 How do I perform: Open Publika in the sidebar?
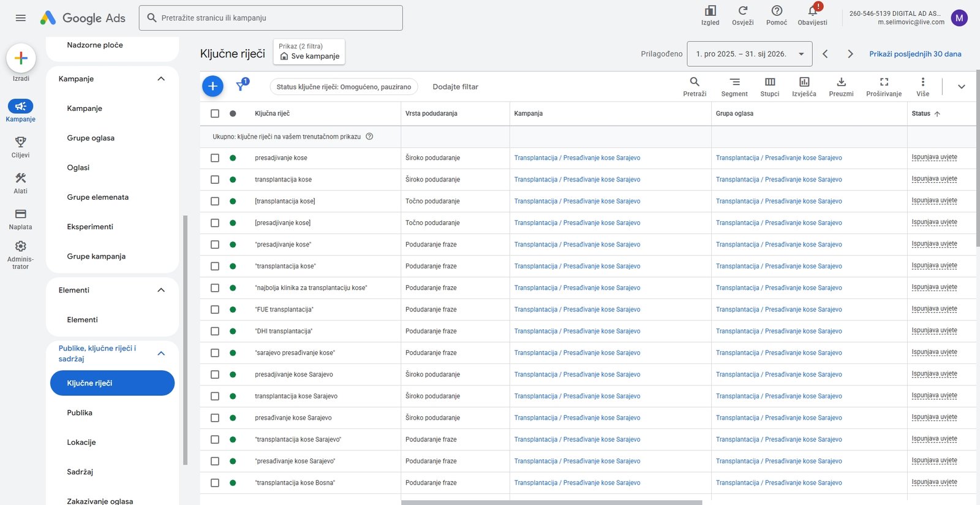tap(80, 412)
